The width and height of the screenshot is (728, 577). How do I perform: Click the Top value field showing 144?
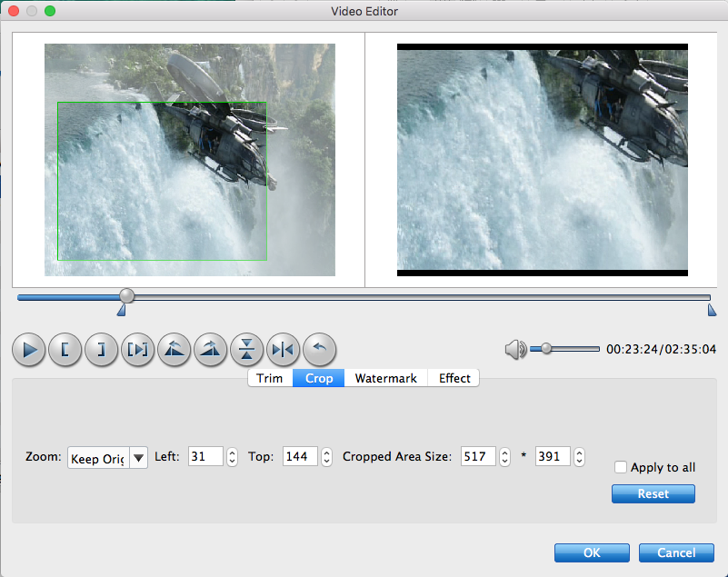tap(300, 456)
